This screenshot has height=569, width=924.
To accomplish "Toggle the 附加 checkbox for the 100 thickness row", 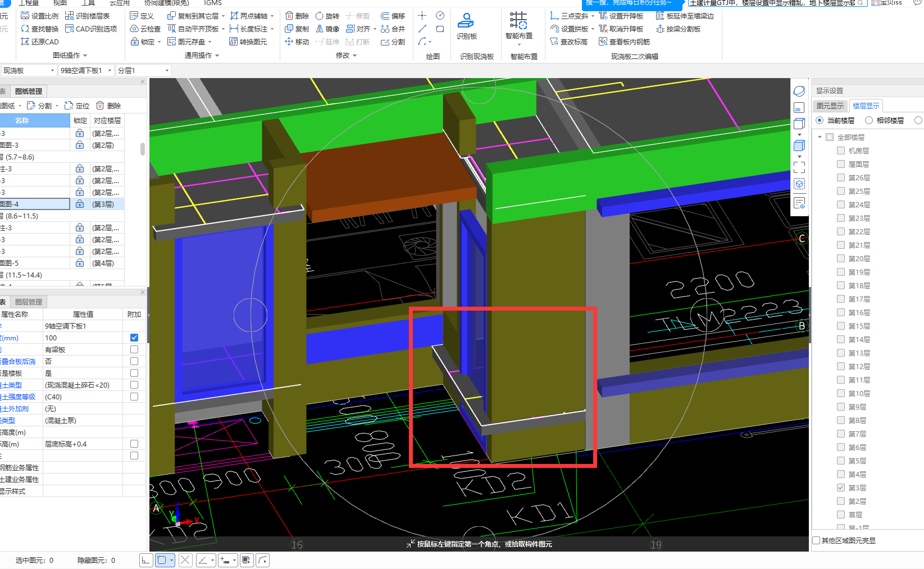I will tap(134, 338).
